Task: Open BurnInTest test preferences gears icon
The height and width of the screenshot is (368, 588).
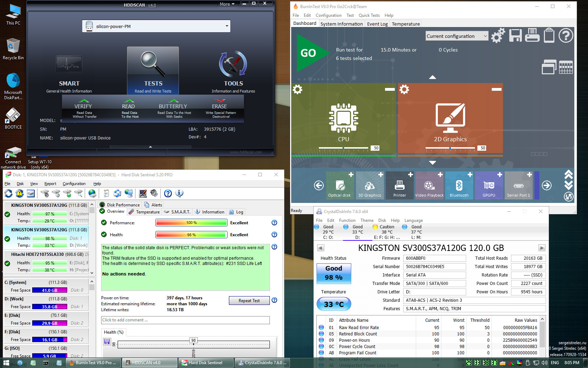Action: point(498,35)
